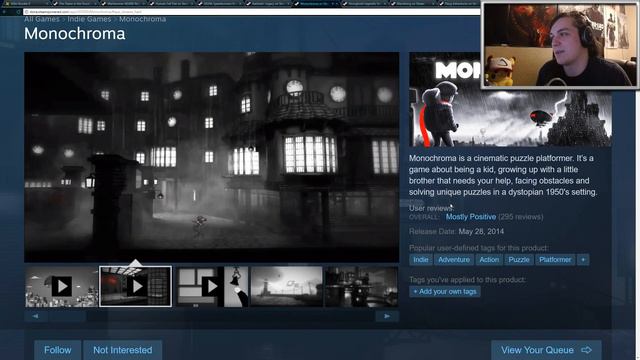Click the Monochroma page title
The width and height of the screenshot is (640, 360).
[75, 34]
